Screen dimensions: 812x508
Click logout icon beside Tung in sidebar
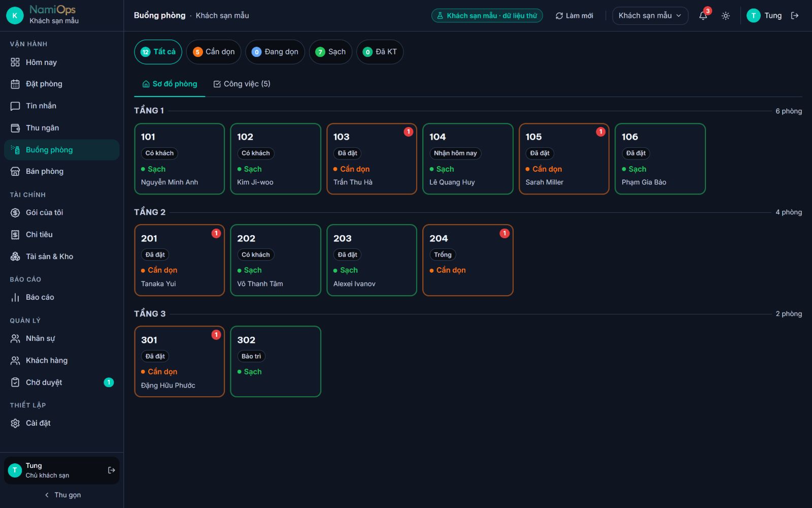[x=111, y=470]
